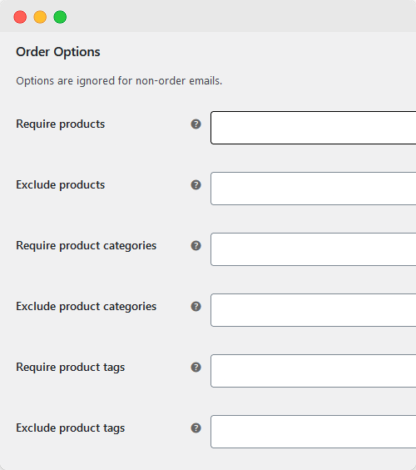Open help tooltip for Require product categories
Screen dimensions: 416x470
pos(196,246)
